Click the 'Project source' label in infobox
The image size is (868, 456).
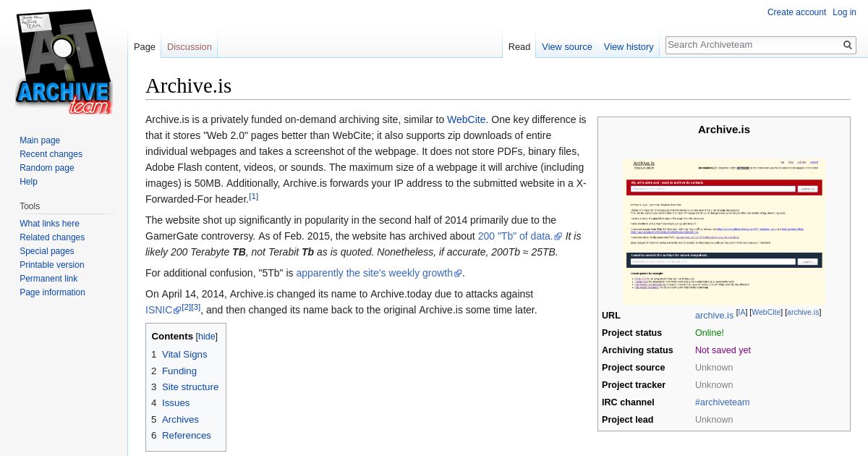coord(633,368)
